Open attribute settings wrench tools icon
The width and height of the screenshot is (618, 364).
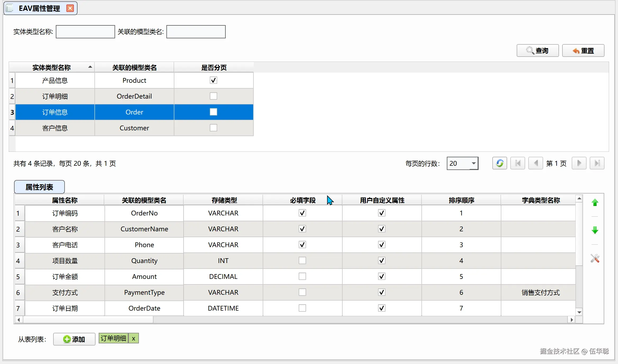coord(595,258)
